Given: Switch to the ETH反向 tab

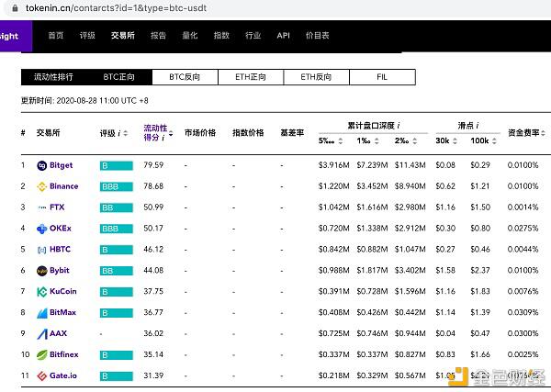Looking at the screenshot, I should [316, 77].
